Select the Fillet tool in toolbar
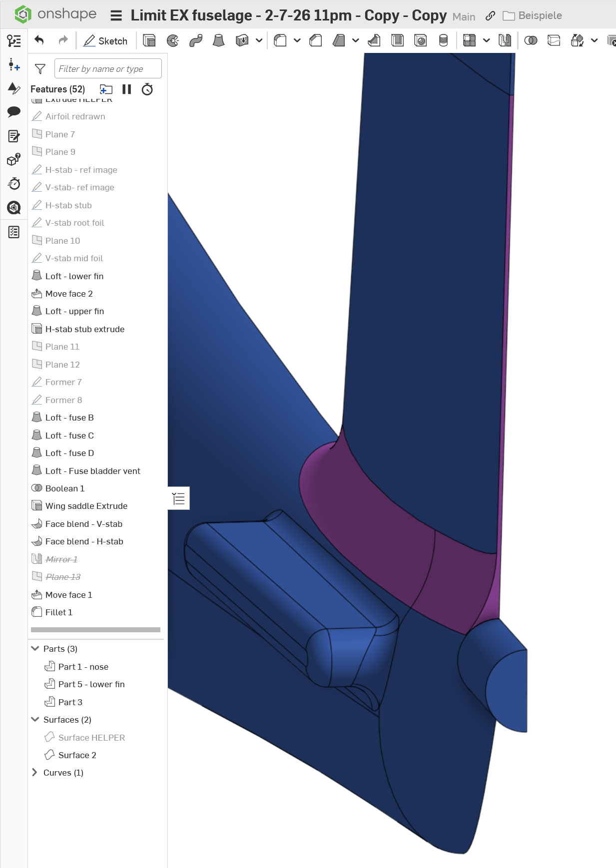This screenshot has height=868, width=616. click(280, 40)
